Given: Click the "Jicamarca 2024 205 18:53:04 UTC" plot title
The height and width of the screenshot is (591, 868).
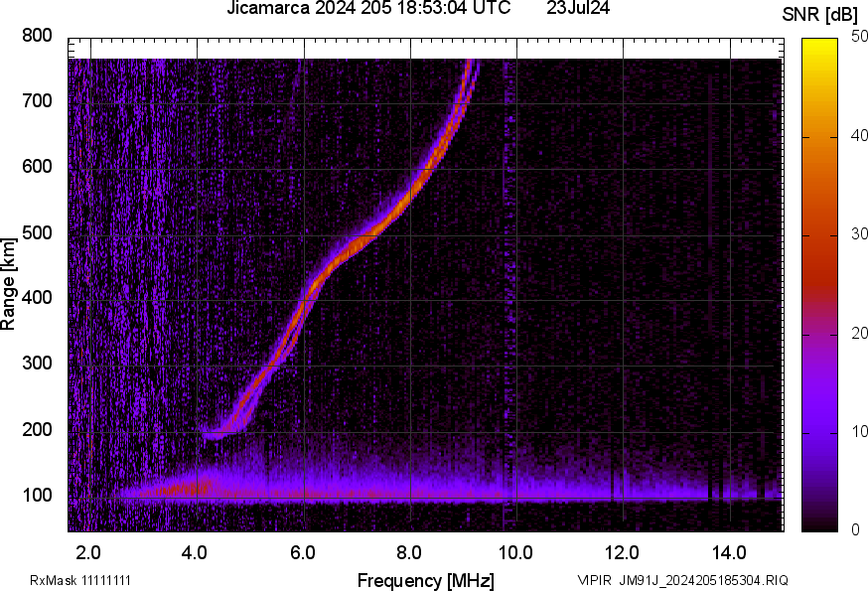Looking at the screenshot, I should coord(368,9).
